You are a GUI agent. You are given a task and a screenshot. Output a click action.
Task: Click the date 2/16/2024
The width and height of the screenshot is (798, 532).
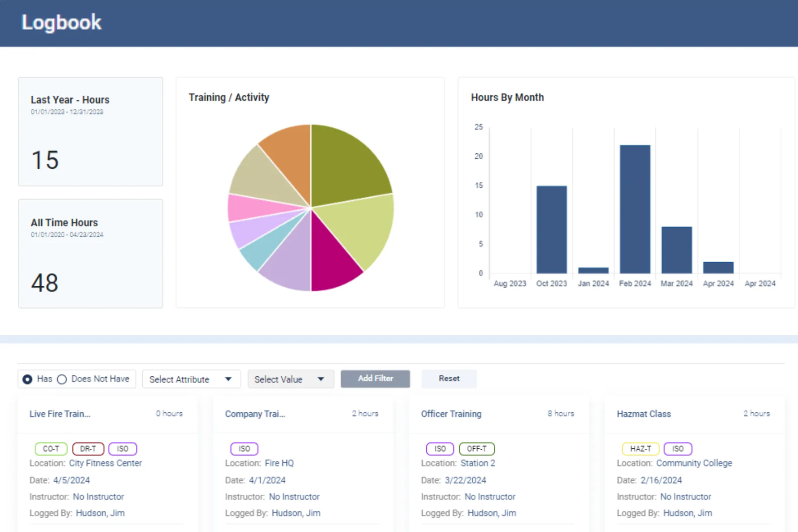(661, 480)
